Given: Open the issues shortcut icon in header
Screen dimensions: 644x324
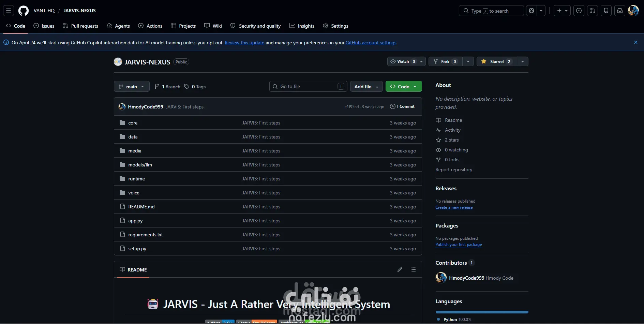Looking at the screenshot, I should coord(579,11).
